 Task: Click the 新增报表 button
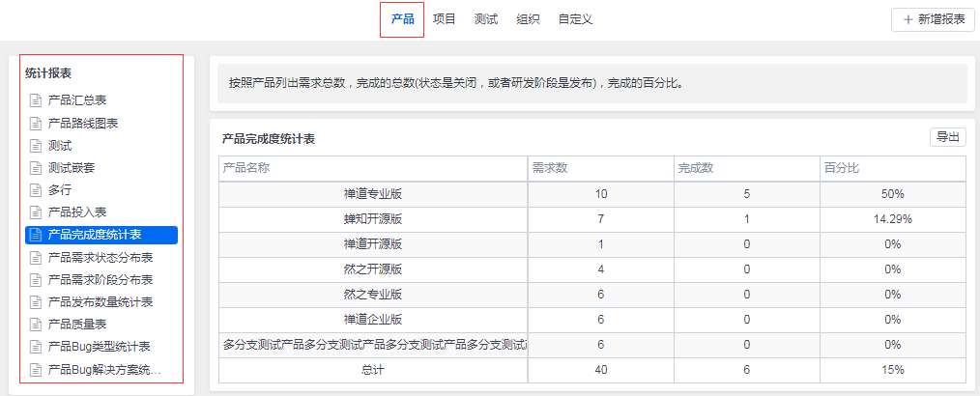[933, 19]
